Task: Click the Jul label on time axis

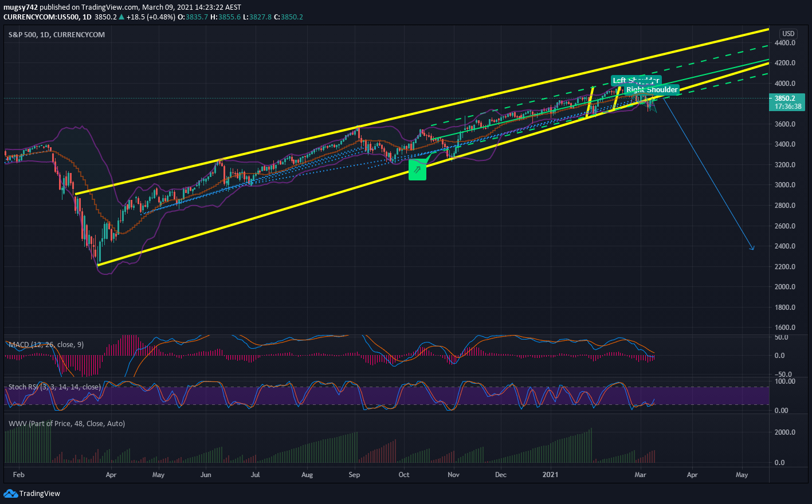Action: click(256, 475)
